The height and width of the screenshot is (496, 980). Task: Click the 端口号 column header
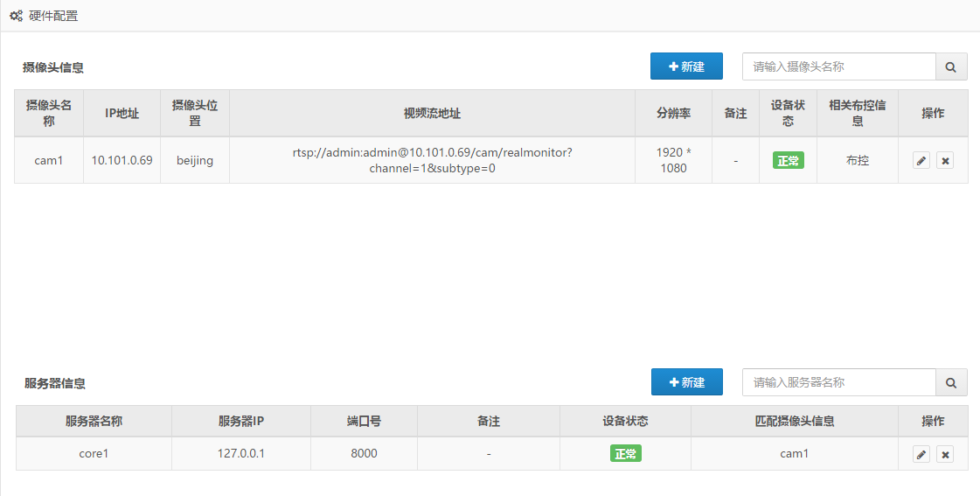click(x=364, y=421)
